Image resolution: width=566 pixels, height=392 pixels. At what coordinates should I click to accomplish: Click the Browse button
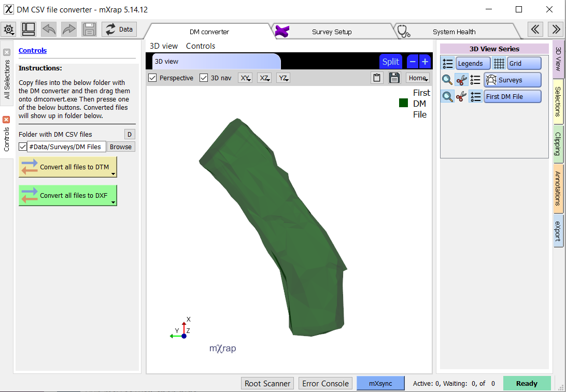[x=121, y=147]
